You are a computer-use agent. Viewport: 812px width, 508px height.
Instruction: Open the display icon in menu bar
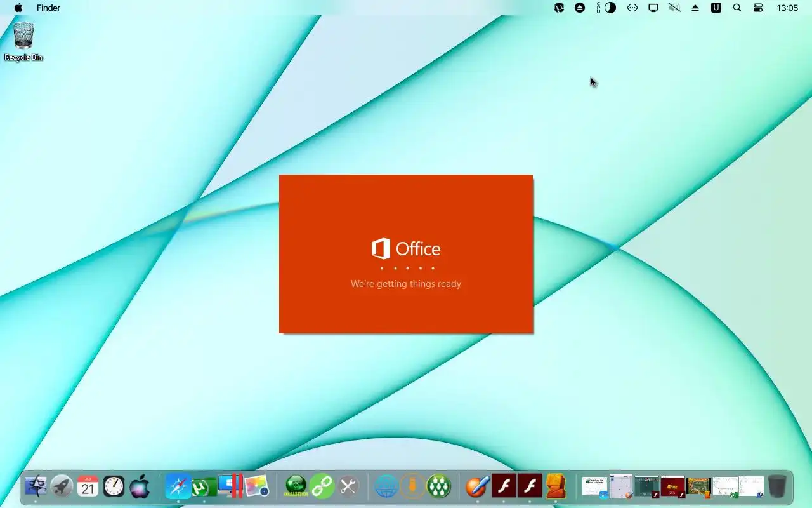653,8
